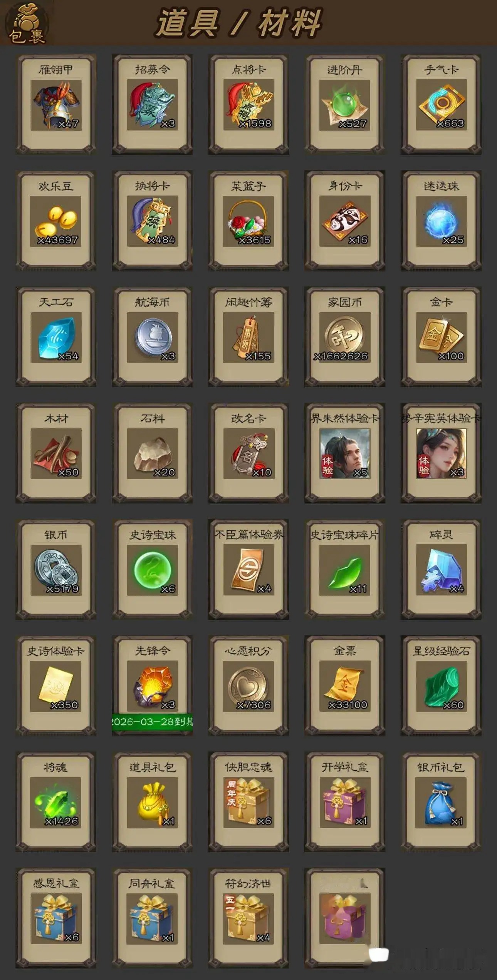Select the 菜篮子 flower basket

pyautogui.click(x=248, y=221)
